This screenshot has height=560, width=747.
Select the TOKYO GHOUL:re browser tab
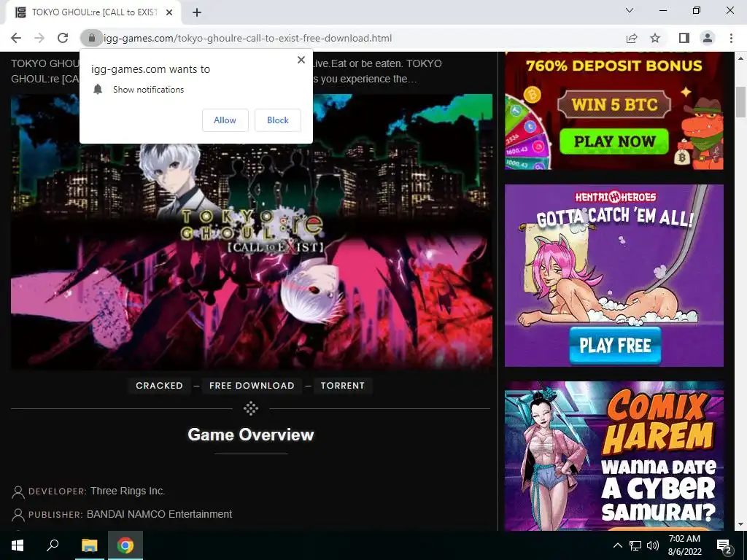click(93, 12)
